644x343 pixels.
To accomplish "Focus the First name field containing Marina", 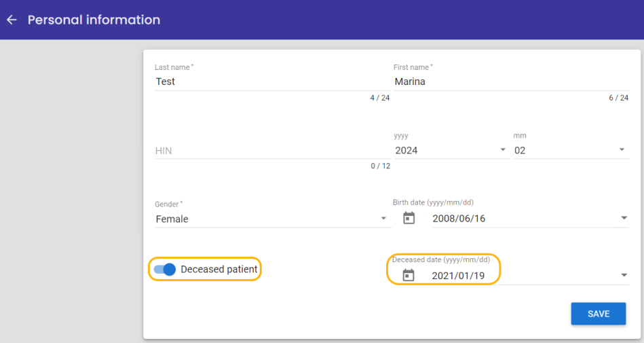I will [512, 82].
